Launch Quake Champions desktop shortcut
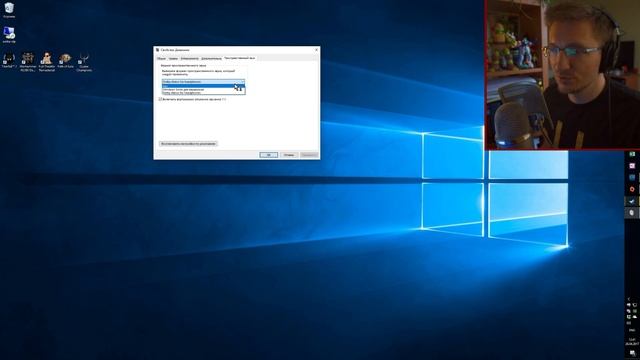The image size is (640, 360). coord(84,62)
